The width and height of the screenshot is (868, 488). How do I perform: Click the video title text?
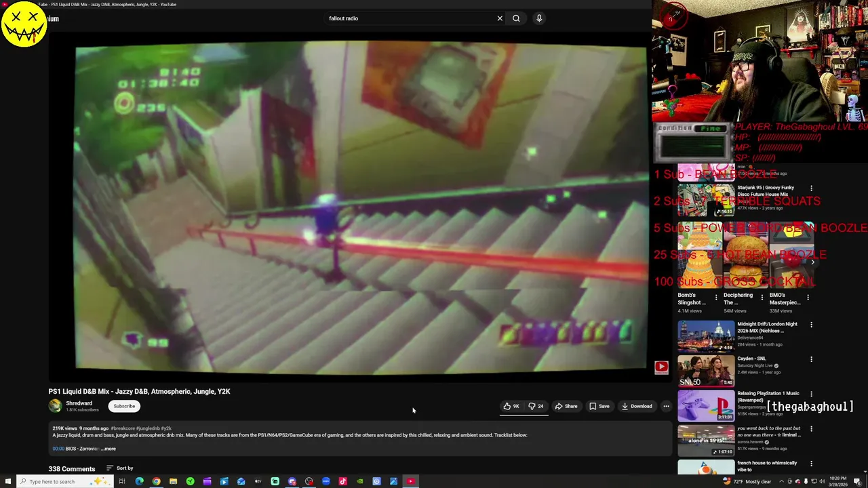tap(139, 391)
